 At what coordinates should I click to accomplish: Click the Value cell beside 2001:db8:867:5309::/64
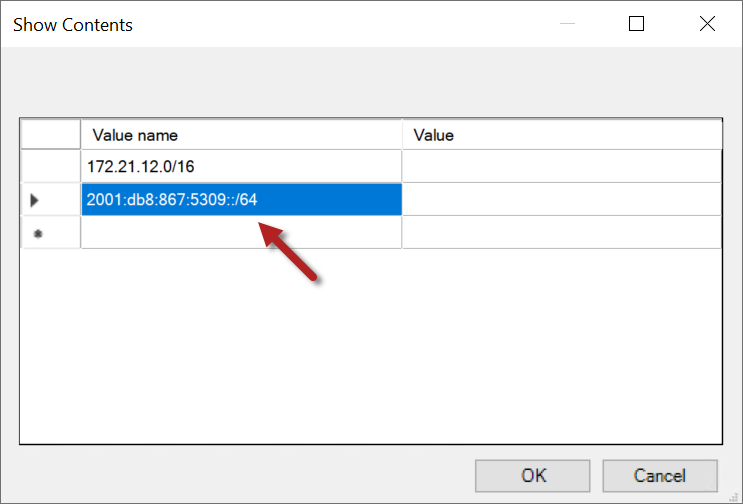(x=561, y=200)
